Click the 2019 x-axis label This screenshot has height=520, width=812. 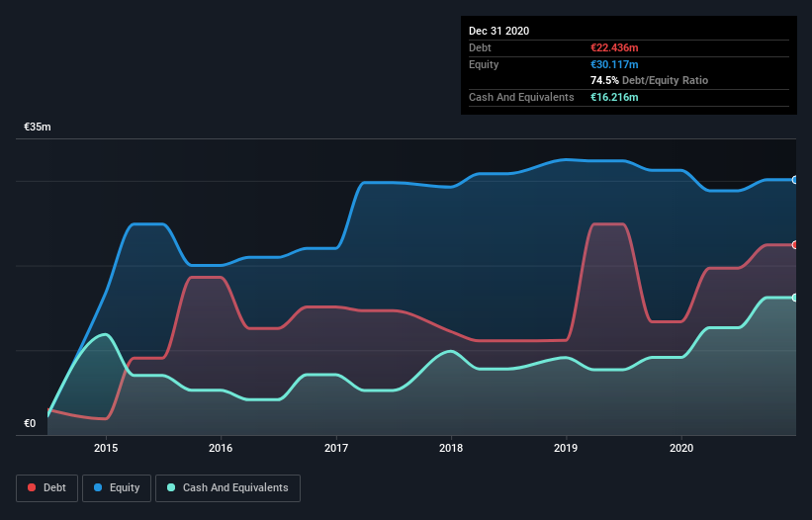(566, 448)
